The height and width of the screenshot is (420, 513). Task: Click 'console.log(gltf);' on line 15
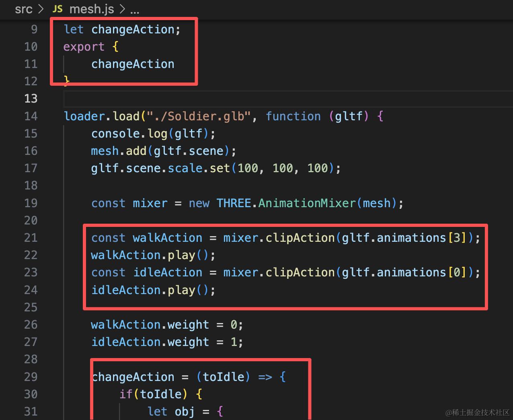pos(153,134)
